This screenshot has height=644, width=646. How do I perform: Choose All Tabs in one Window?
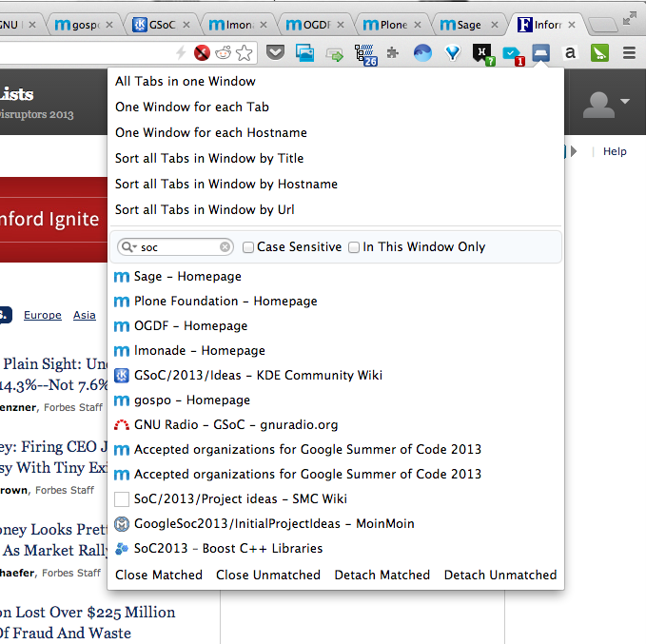coord(185,82)
